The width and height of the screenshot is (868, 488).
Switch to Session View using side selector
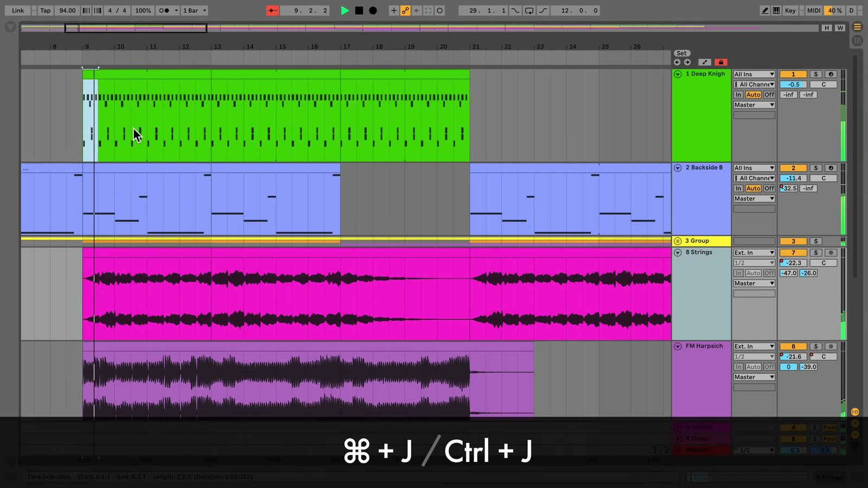coord(857,40)
